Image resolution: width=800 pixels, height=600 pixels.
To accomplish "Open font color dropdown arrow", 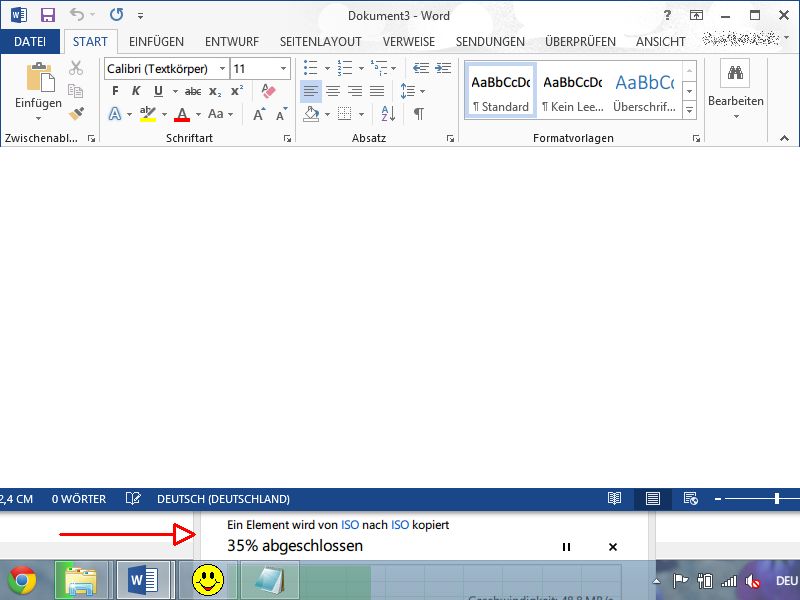I will [x=198, y=114].
